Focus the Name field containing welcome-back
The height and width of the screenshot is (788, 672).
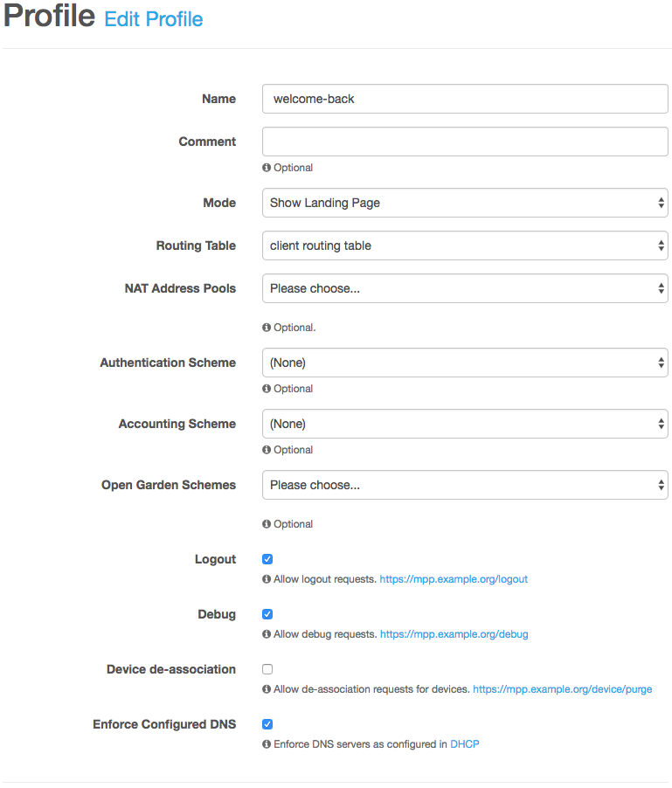click(465, 99)
